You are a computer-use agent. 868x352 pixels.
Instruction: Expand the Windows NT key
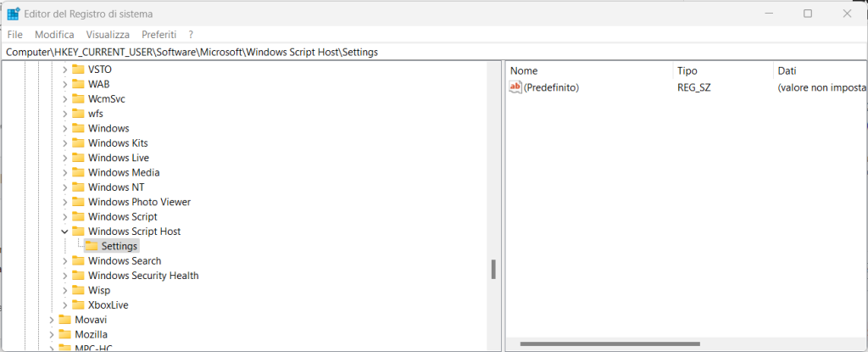pyautogui.click(x=64, y=187)
